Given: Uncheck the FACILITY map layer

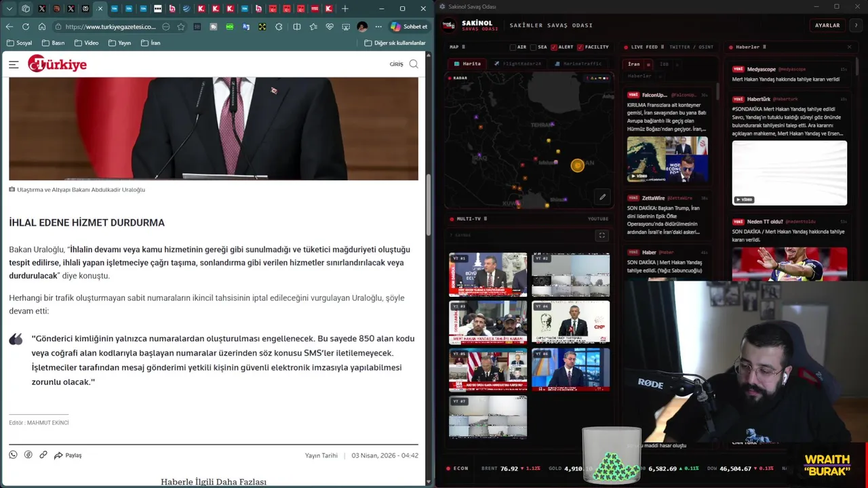Looking at the screenshot, I should [x=580, y=47].
